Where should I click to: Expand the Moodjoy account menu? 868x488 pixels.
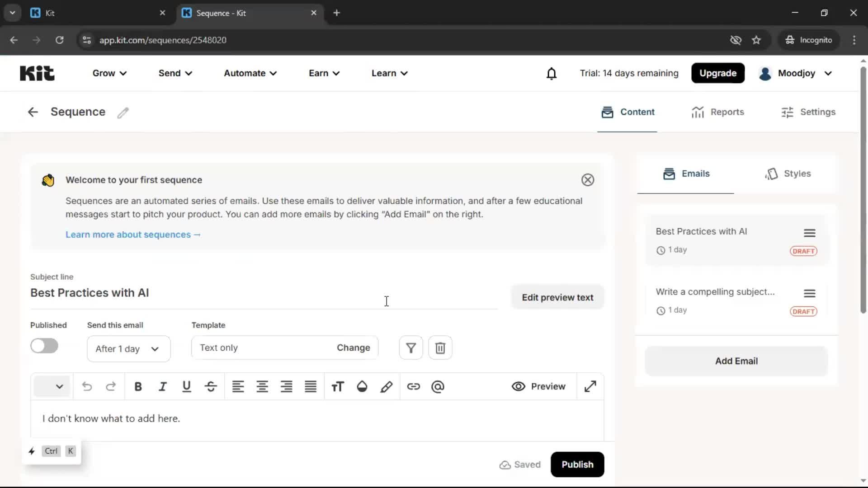(x=796, y=73)
